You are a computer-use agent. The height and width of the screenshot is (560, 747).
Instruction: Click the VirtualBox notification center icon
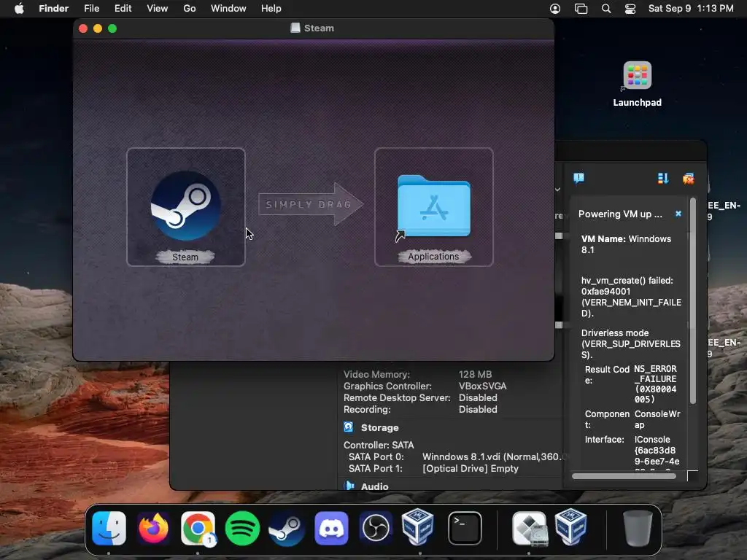(578, 178)
